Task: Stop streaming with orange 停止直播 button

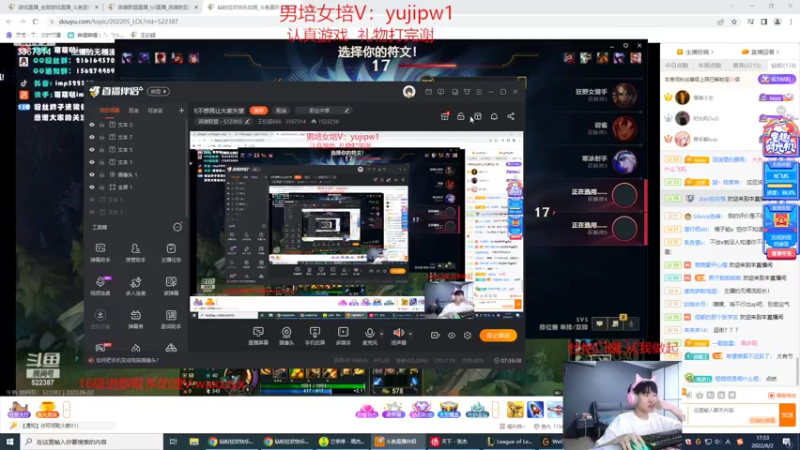Action: pyautogui.click(x=498, y=335)
